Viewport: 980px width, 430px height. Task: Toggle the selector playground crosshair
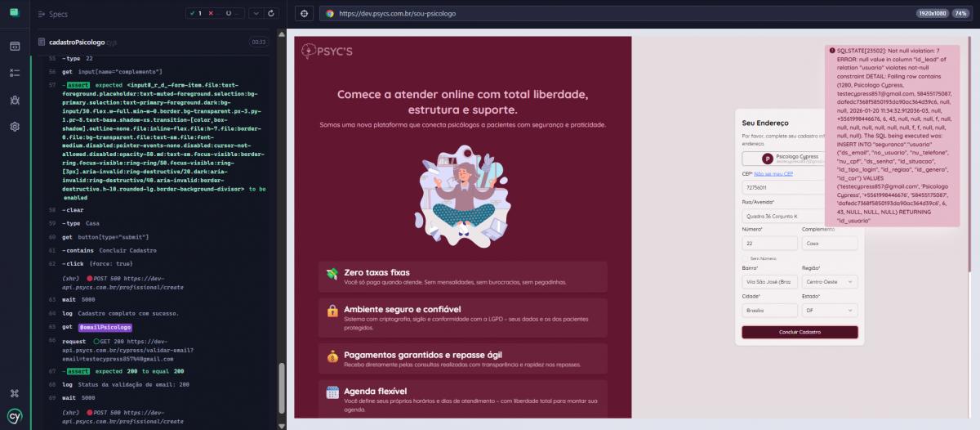pos(303,14)
